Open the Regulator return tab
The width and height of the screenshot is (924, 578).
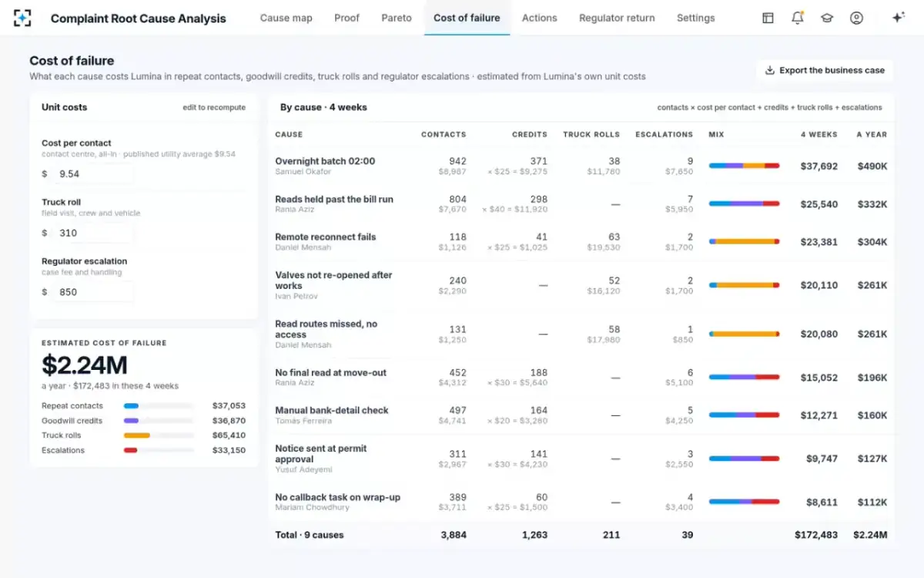[617, 18]
